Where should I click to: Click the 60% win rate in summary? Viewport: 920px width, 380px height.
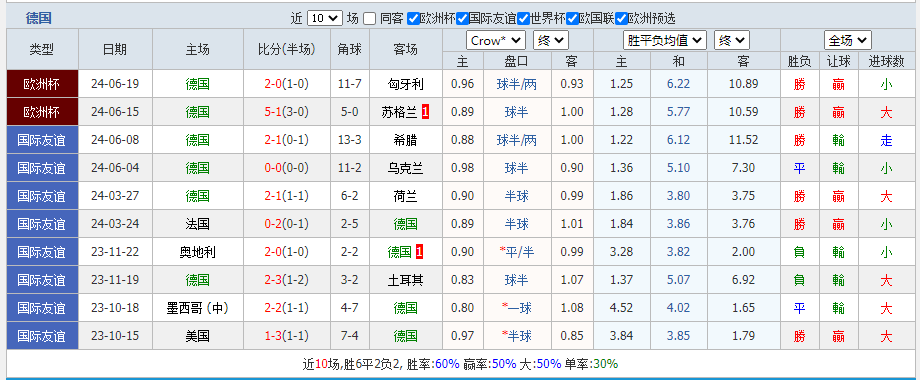447,364
